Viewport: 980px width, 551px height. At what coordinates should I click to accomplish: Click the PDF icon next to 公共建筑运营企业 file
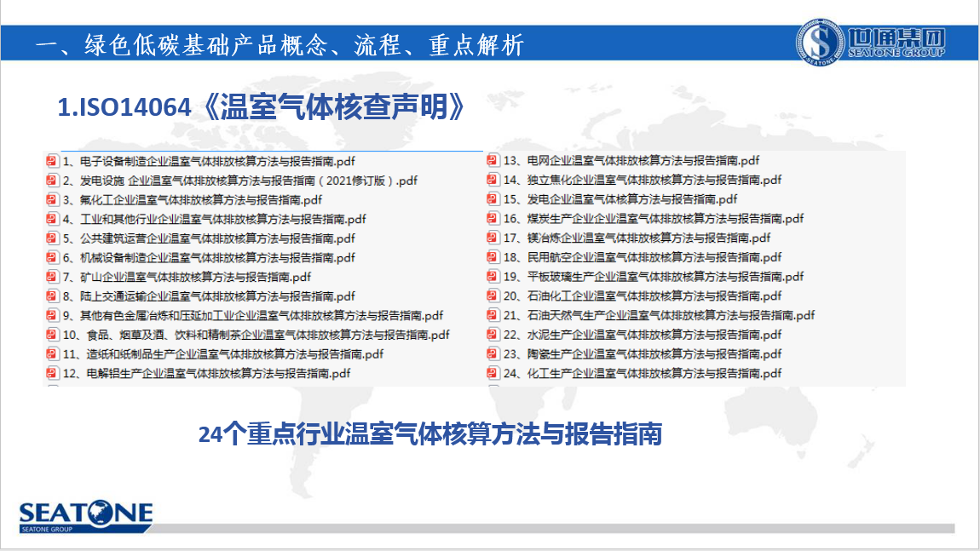51,238
